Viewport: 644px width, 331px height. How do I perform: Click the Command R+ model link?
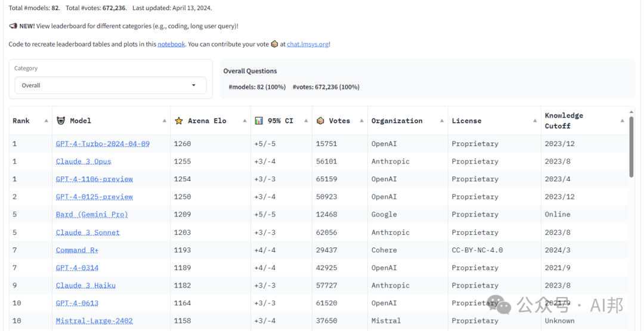(77, 250)
